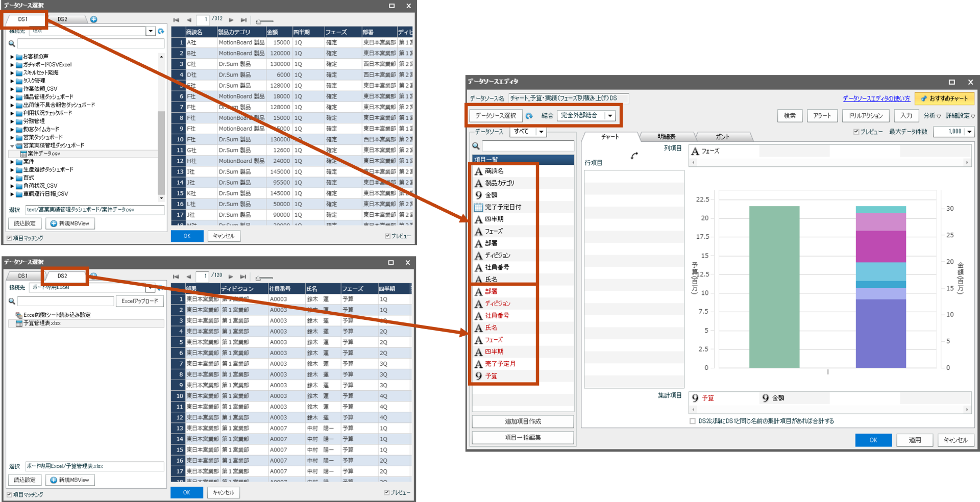The image size is (980, 502).
Task: Toggle プレビュー checkbox in Data Source Editor
Action: [856, 132]
